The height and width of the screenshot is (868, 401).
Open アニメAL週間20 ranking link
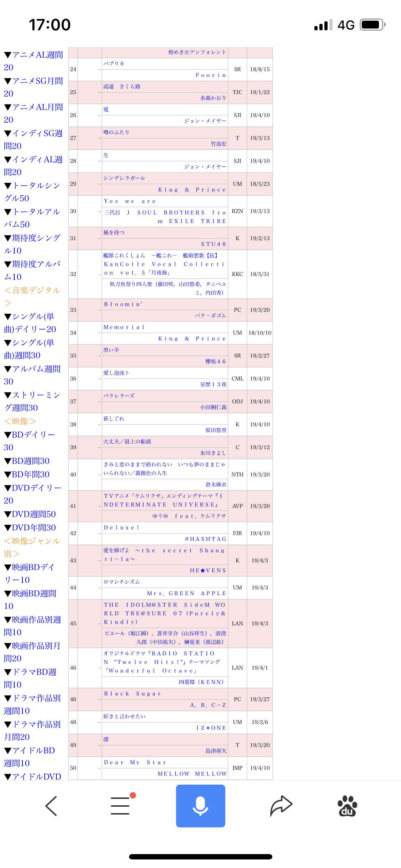pos(34,61)
